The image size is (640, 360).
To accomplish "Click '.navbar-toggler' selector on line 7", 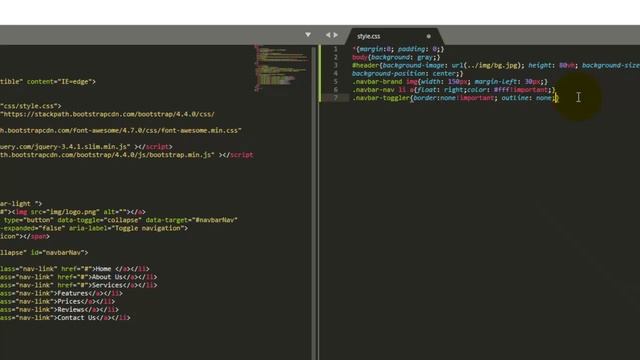I will [381, 98].
